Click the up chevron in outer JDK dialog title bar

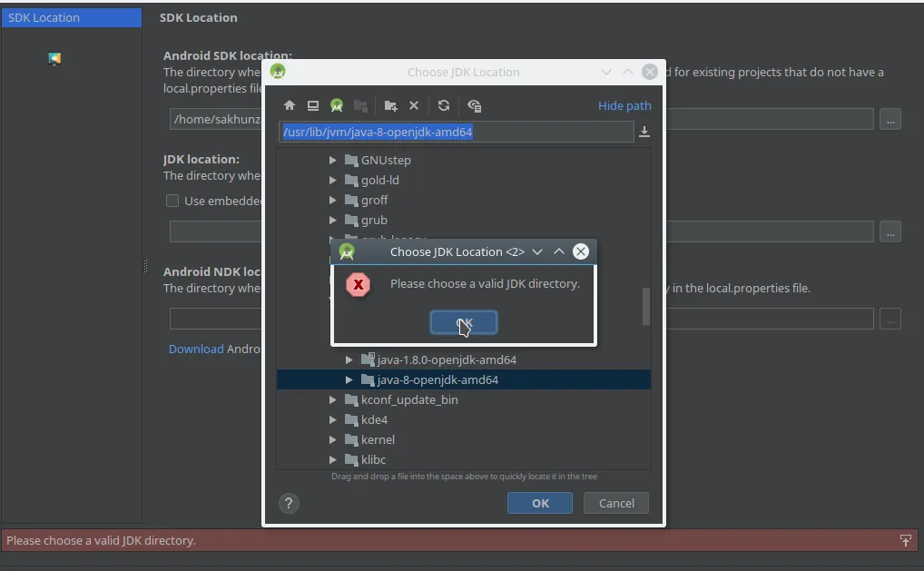point(627,72)
